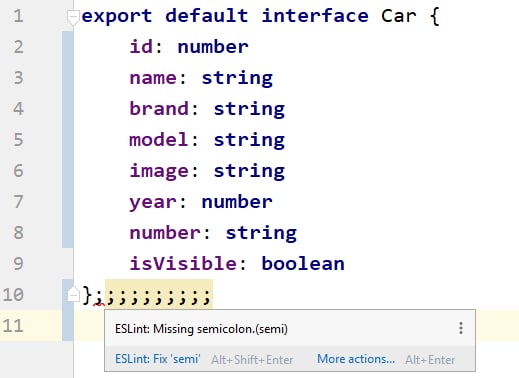Click line number 10 in the gutter
This screenshot has width=519, height=378.
click(x=13, y=295)
